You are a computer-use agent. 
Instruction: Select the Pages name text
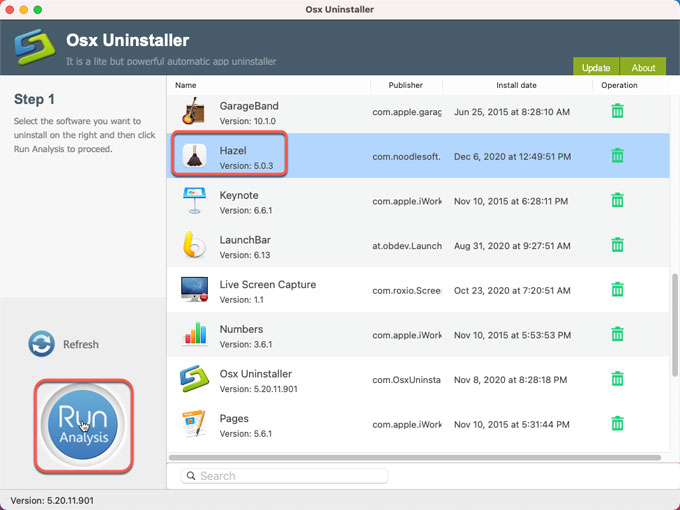point(234,418)
